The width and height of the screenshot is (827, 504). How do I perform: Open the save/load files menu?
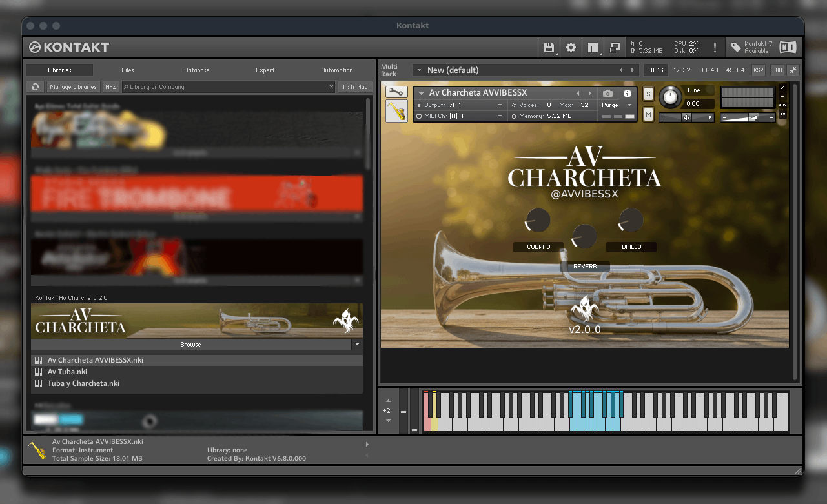coord(549,47)
